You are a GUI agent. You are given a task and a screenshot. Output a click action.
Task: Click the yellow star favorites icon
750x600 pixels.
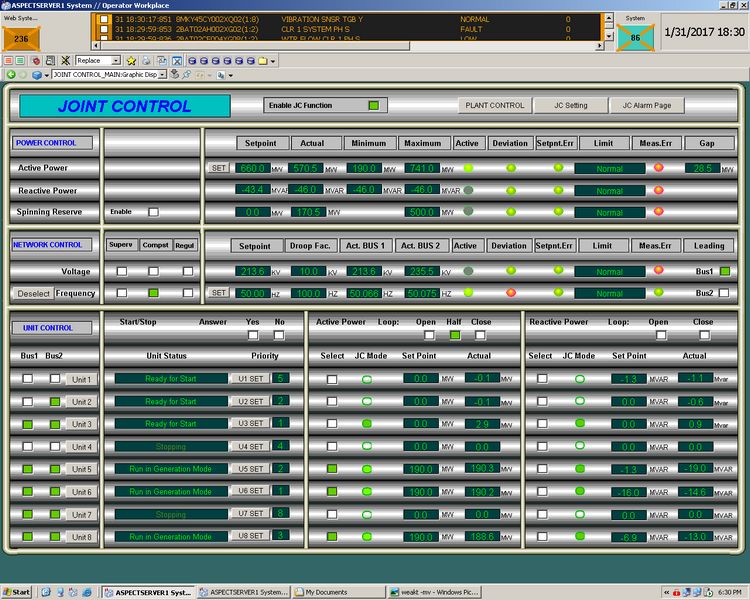131,61
